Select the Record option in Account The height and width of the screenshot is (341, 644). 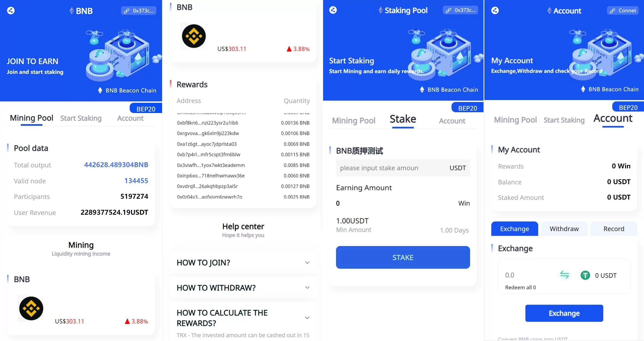(x=614, y=229)
